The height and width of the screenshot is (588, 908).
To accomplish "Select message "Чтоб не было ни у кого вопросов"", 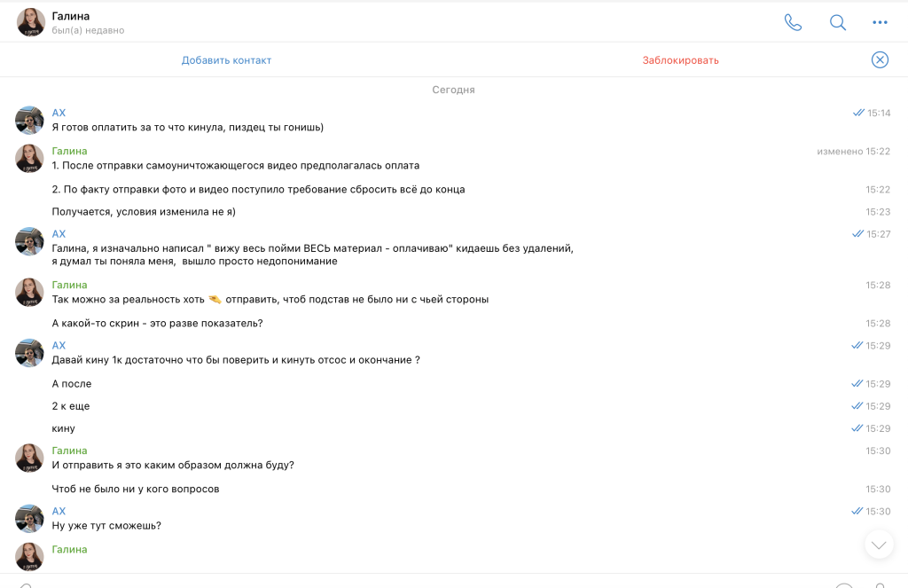I will pos(136,489).
